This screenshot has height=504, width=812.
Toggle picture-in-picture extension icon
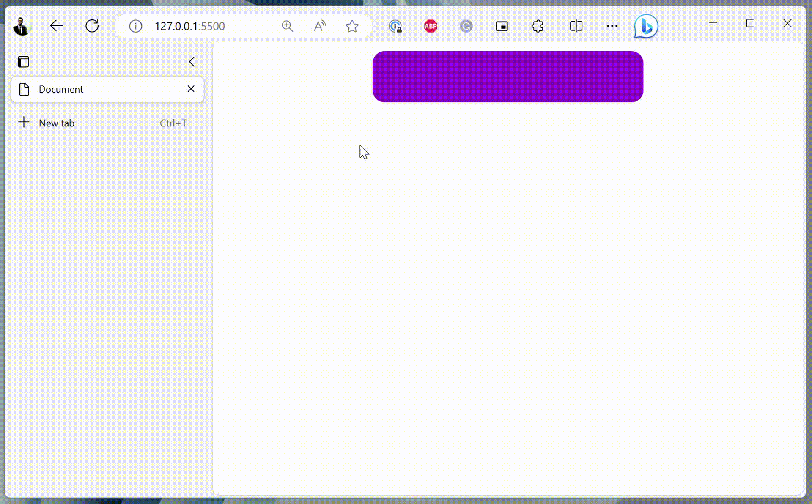[x=502, y=26]
